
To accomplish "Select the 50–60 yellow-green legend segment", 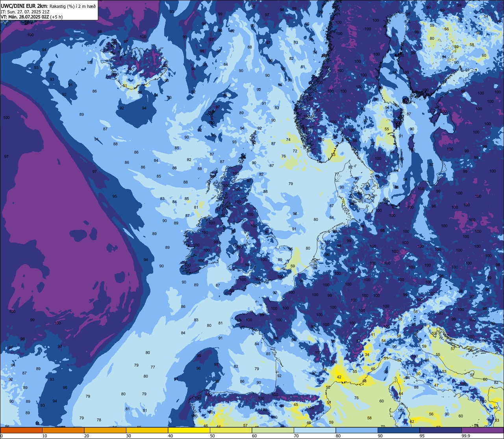I will click(231, 430).
